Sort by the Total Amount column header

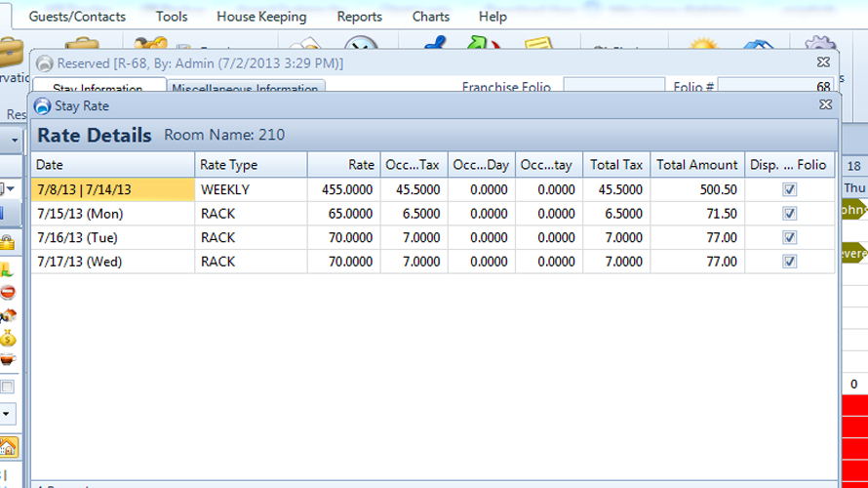697,165
